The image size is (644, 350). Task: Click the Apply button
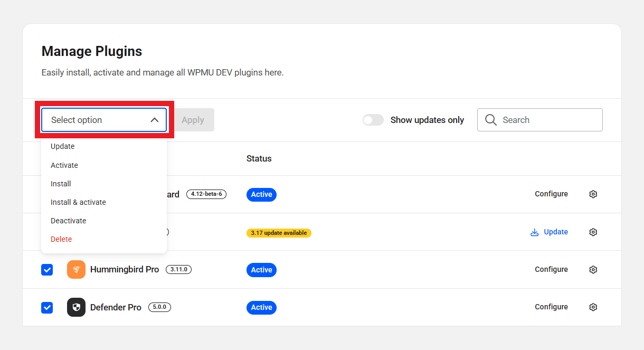(193, 120)
